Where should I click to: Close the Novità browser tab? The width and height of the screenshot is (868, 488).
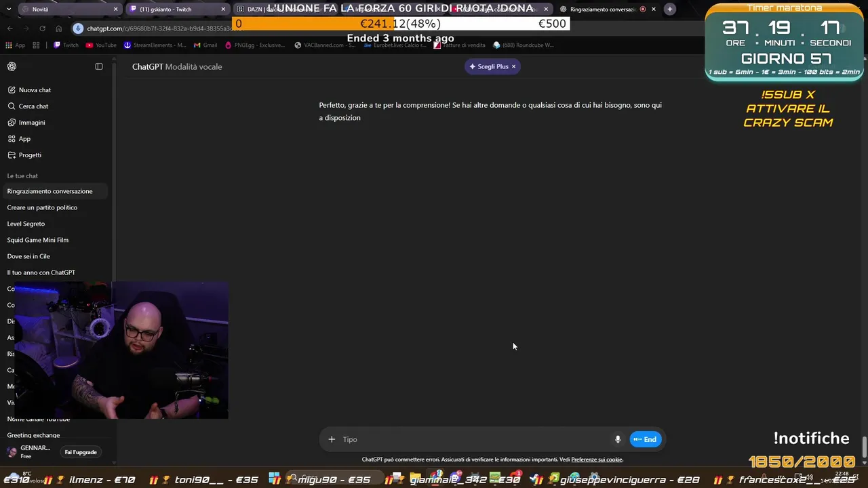click(115, 9)
